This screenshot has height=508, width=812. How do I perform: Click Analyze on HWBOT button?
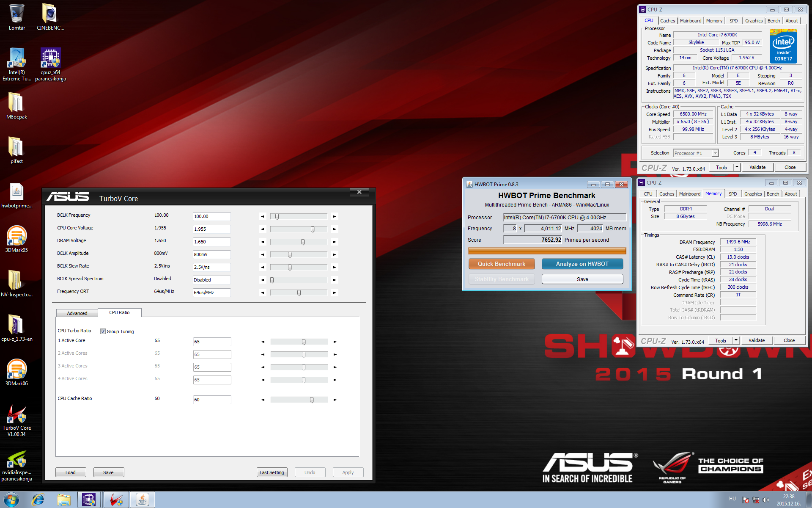(x=582, y=264)
